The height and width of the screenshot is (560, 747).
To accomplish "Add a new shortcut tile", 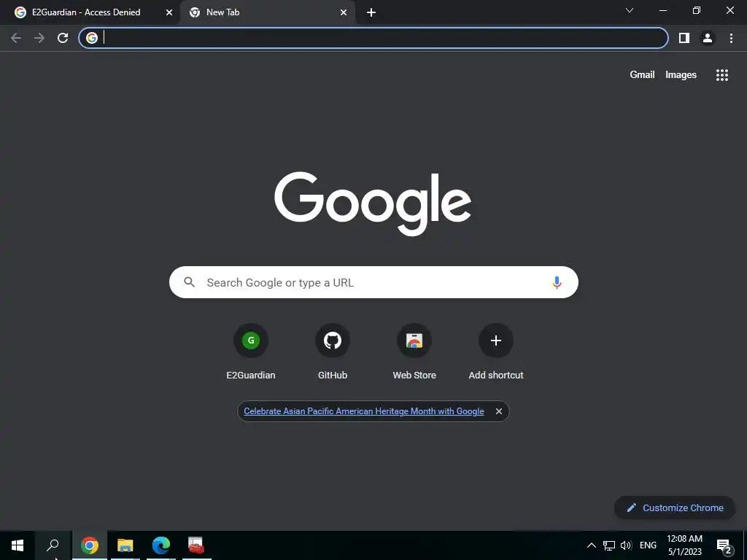I will click(496, 351).
